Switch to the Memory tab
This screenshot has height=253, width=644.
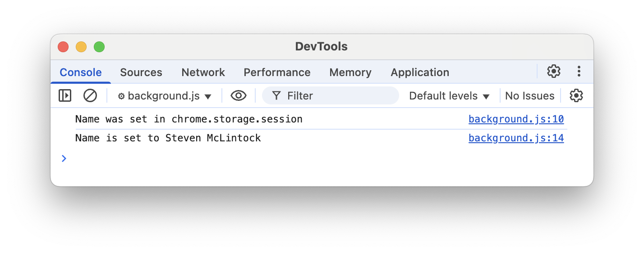pyautogui.click(x=350, y=72)
